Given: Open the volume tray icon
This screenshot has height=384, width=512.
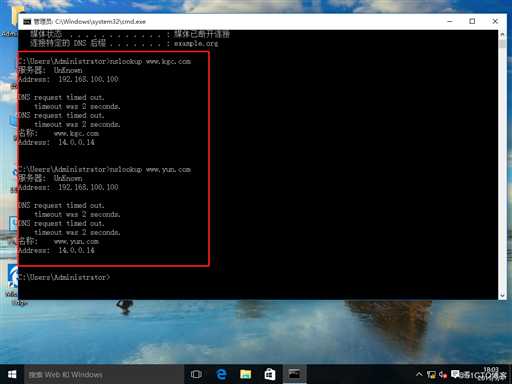Looking at the screenshot, I should [x=443, y=375].
